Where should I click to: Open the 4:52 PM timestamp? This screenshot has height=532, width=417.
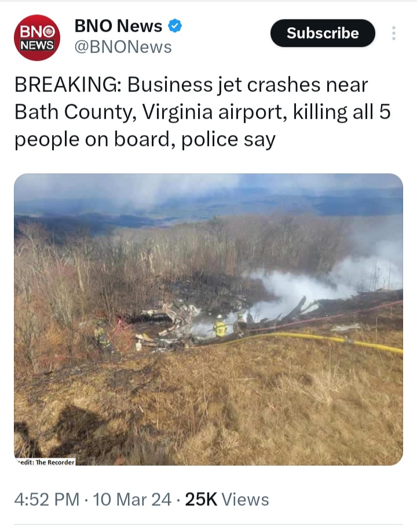pyautogui.click(x=47, y=500)
